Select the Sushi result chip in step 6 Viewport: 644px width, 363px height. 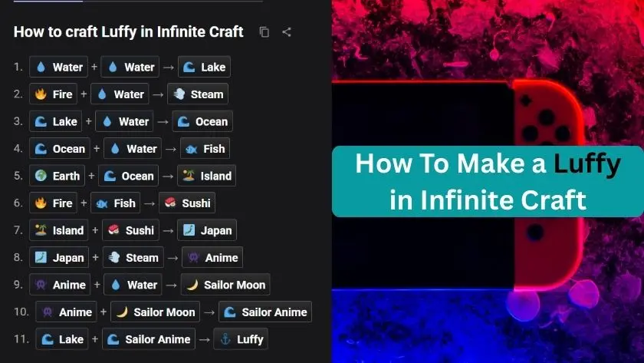(x=187, y=203)
